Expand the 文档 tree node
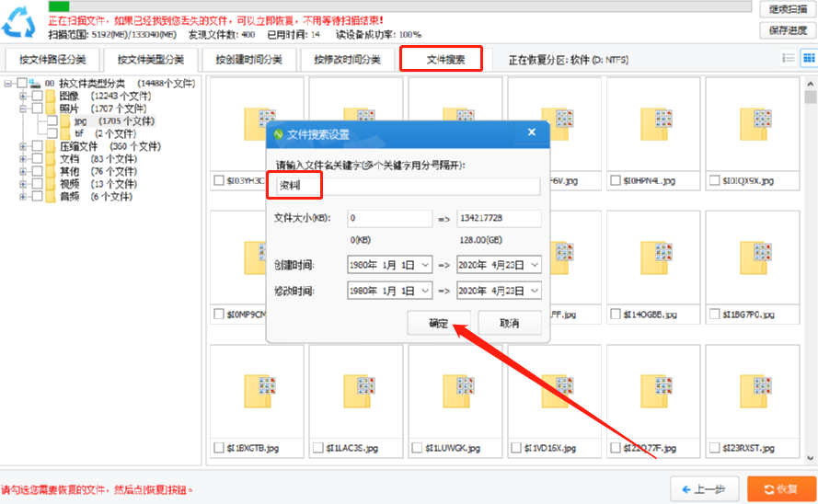818x504 pixels. 23,159
